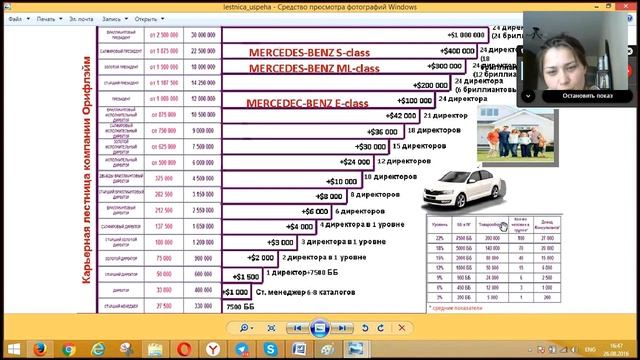Go to the next photo

(x=342, y=328)
